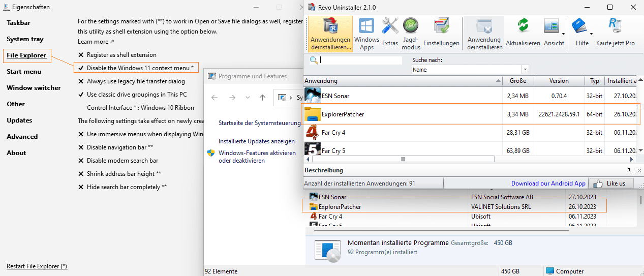Open Windows Apps in Revo Uninstaller

click(x=366, y=34)
